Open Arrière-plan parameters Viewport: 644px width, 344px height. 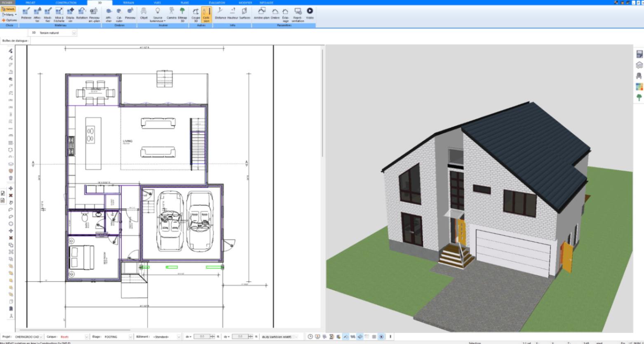[x=261, y=13]
